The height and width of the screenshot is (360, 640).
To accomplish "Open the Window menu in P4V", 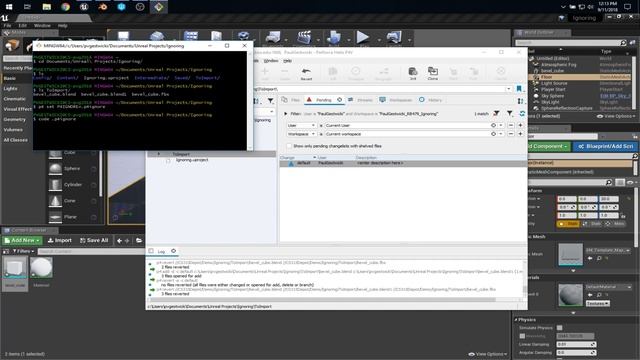I will [x=271, y=61].
